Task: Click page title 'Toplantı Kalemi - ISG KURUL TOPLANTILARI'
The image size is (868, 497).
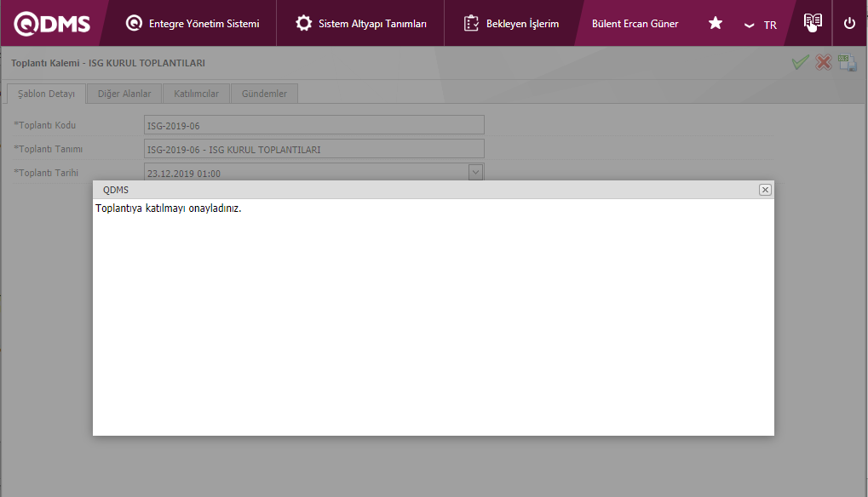Action: 108,63
